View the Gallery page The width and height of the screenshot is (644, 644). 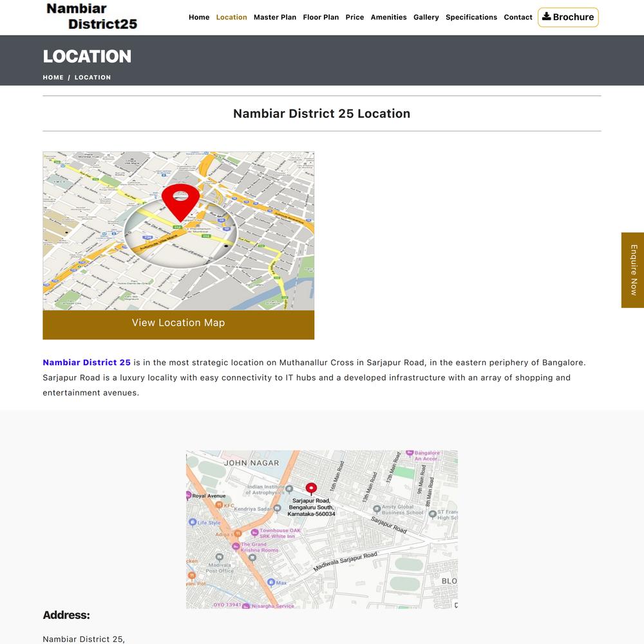click(x=426, y=17)
